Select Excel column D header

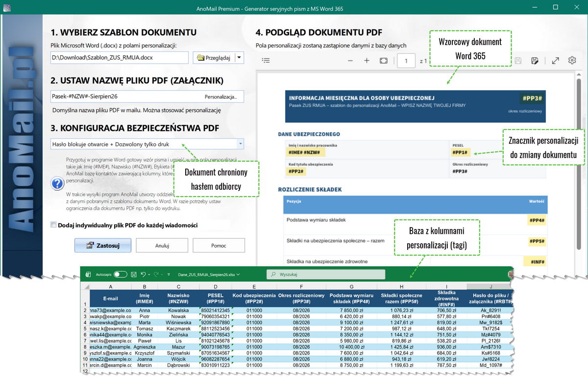(216, 286)
